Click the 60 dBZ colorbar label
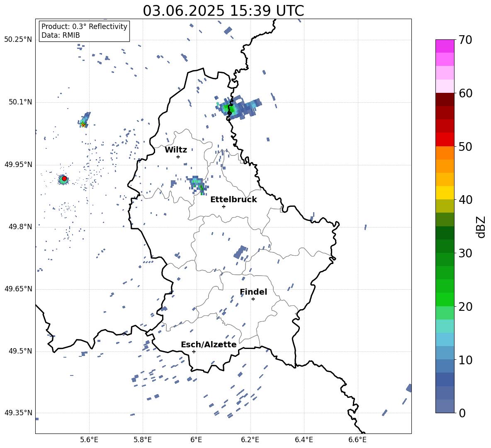 [x=465, y=93]
